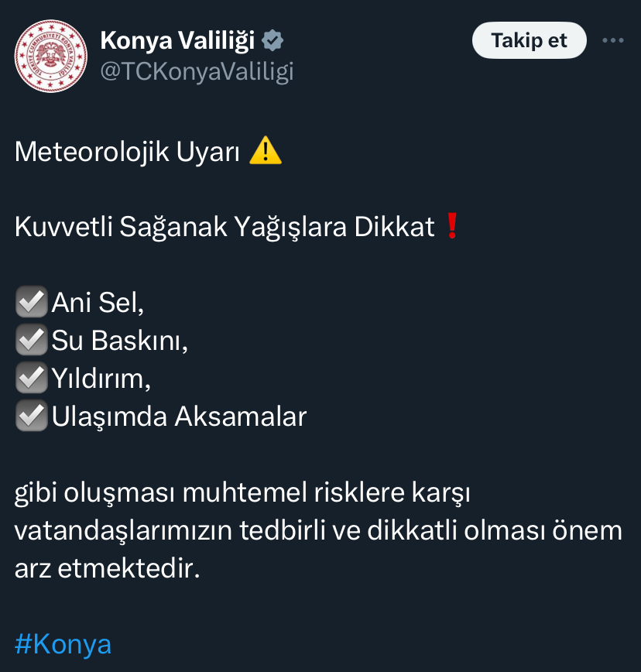Click check mark beside Ulaşımda Aksamalar

(x=31, y=415)
